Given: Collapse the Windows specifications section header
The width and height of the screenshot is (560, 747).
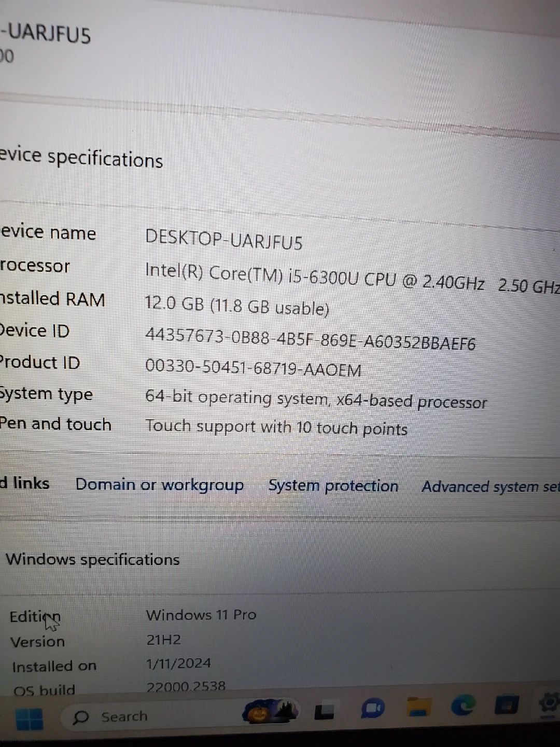Looking at the screenshot, I should tap(92, 559).
